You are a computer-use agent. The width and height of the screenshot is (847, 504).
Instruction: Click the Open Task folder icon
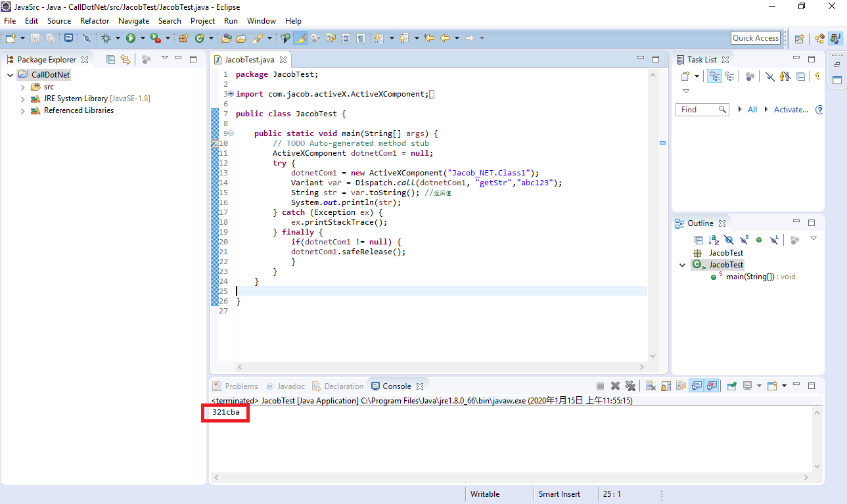(x=242, y=39)
